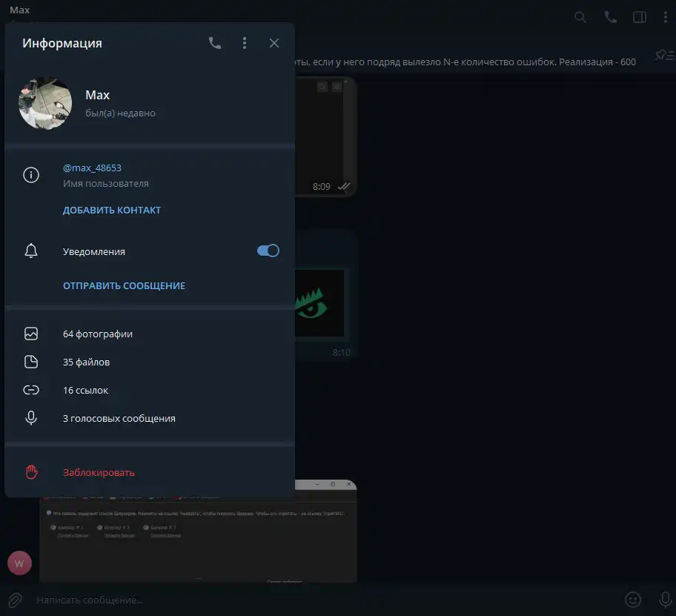Screen dimensions: 676x616
Task: Toggle the side panel icon in header
Action: (639, 17)
